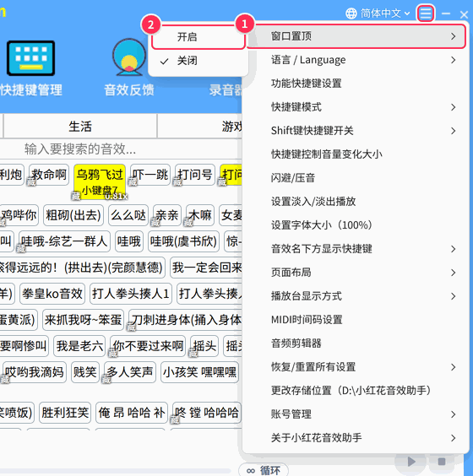Open 设置淡入/淡出播放 item
The image size is (473, 476).
click(356, 202)
